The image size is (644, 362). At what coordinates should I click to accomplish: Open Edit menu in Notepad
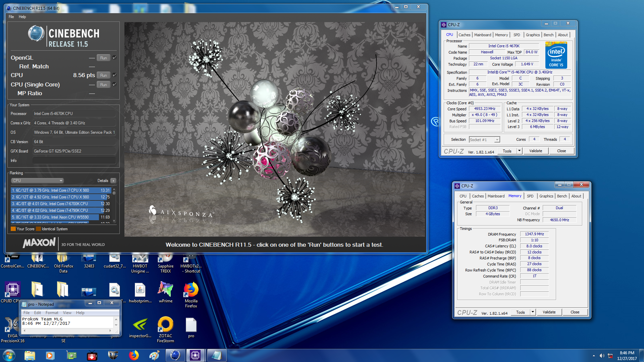38,313
